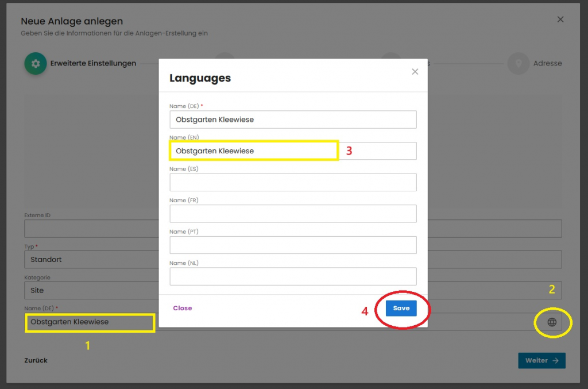Click the Adresse location pin icon
The width and height of the screenshot is (588, 389).
point(518,63)
